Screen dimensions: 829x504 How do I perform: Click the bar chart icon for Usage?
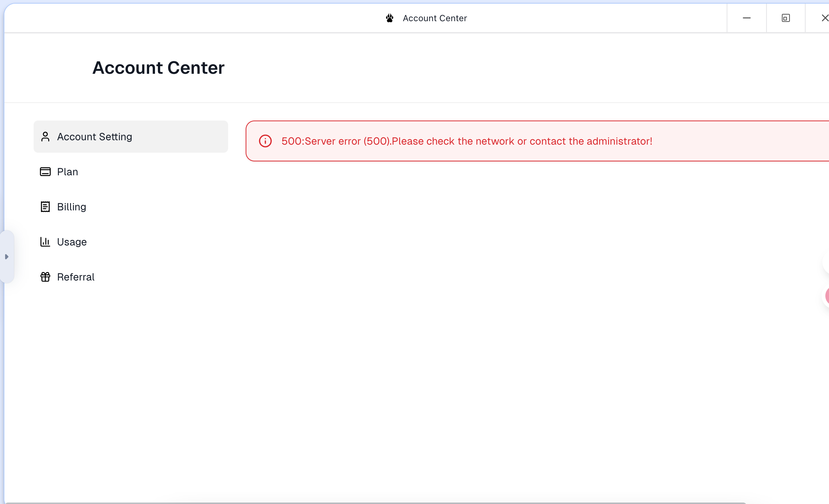point(45,242)
